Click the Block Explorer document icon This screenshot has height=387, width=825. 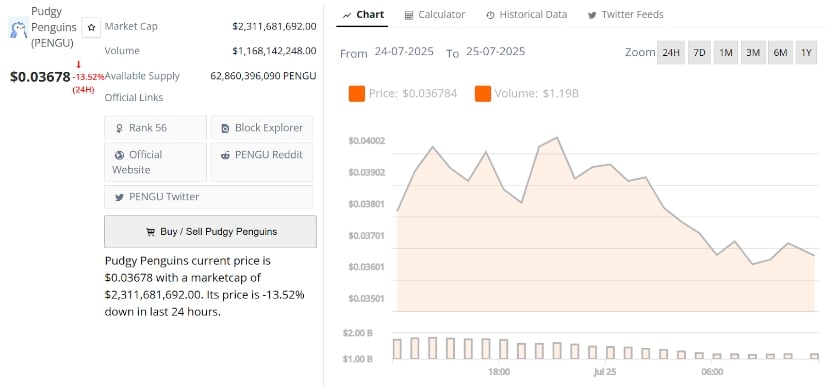[226, 128]
